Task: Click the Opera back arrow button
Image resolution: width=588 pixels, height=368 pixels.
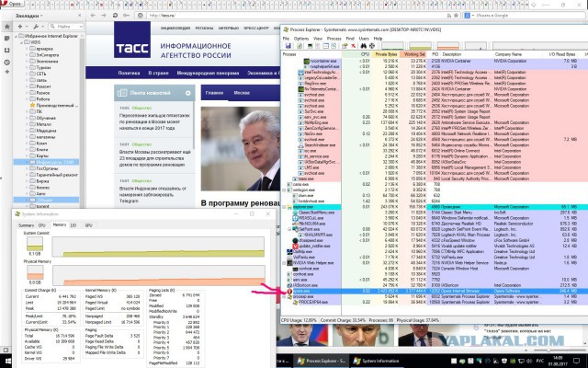Action: [x=93, y=16]
